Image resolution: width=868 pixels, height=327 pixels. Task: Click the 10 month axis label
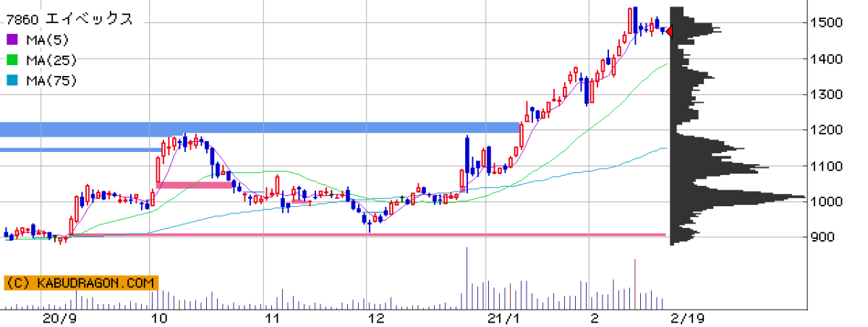coord(160,318)
